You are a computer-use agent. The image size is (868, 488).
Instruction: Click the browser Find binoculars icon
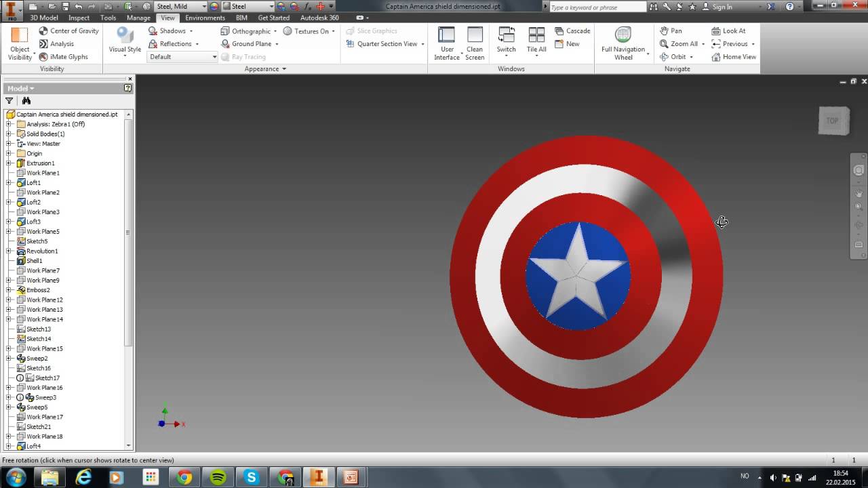tap(26, 101)
